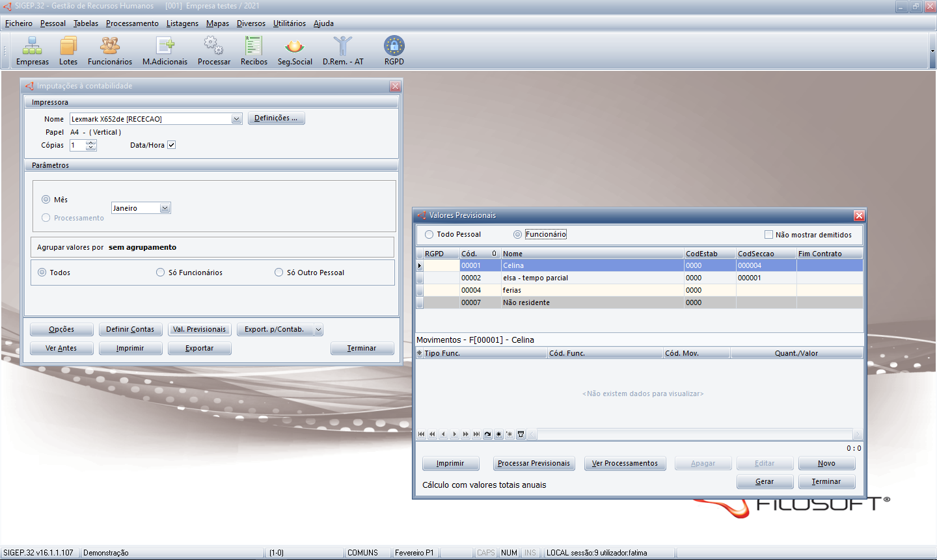Click the filter icon in the Movimentos navigator
Screen dimensions: 937x560
[521, 434]
